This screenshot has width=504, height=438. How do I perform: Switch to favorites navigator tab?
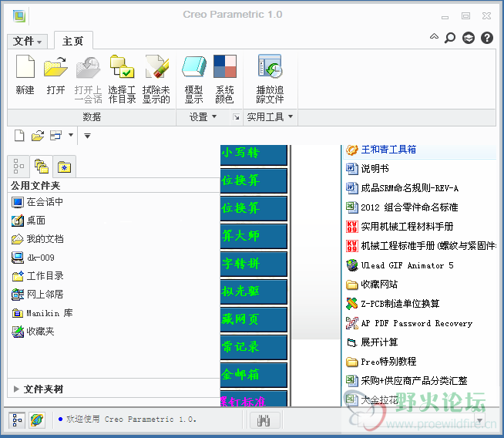pos(64,167)
